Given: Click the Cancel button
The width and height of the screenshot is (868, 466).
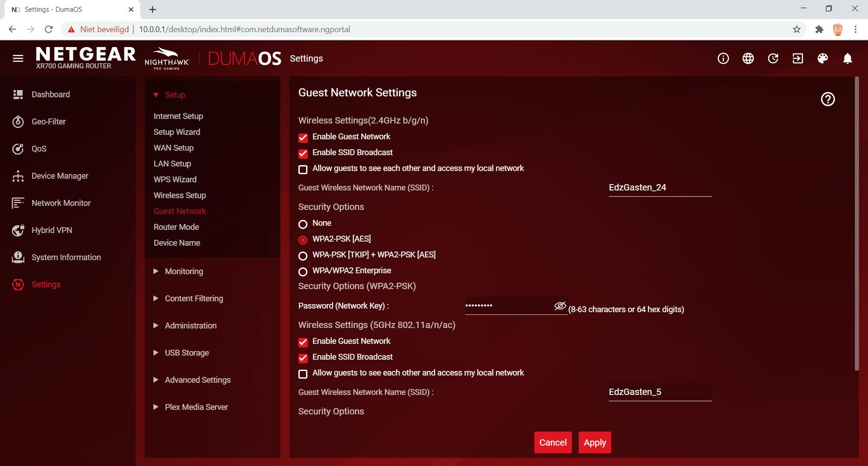Looking at the screenshot, I should (553, 442).
